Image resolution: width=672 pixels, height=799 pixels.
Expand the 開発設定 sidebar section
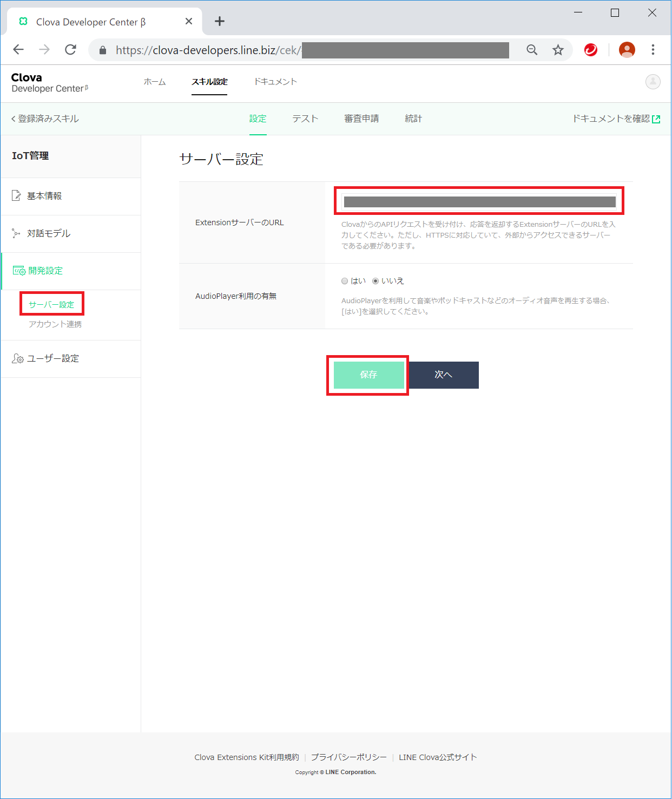click(45, 271)
